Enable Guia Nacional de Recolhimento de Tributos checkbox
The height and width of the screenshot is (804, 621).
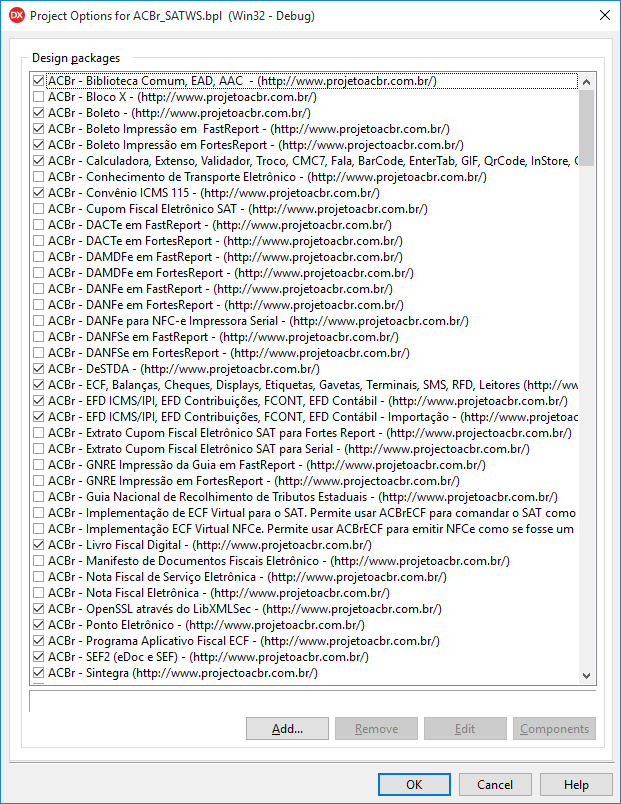tap(38, 497)
